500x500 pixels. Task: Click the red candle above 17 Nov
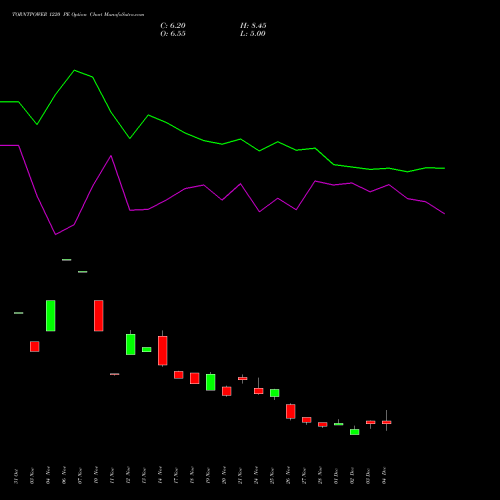179,375
